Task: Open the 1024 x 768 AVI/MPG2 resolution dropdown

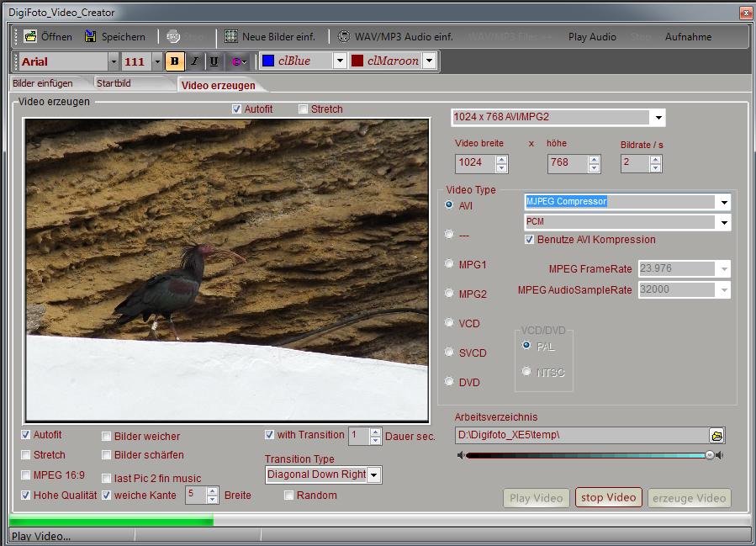Action: 658,117
